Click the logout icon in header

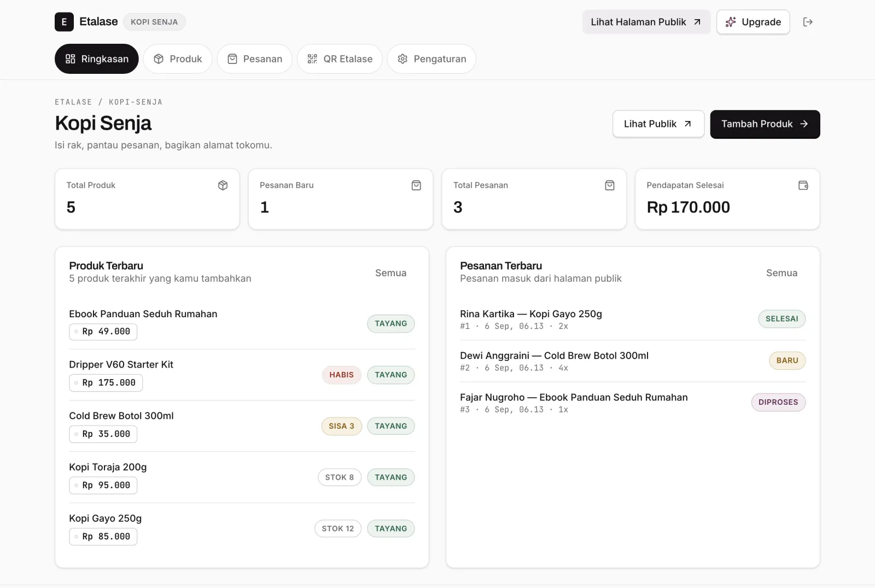pos(808,22)
